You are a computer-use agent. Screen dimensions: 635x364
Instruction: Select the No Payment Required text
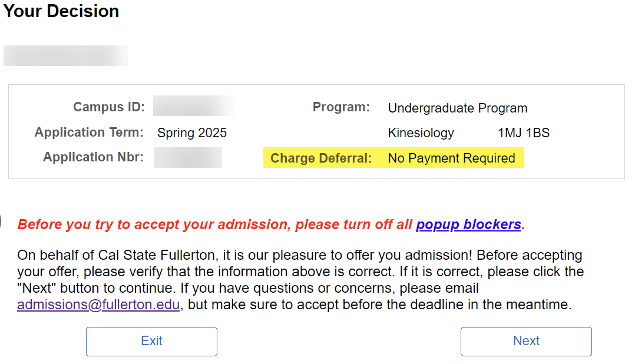pyautogui.click(x=451, y=158)
